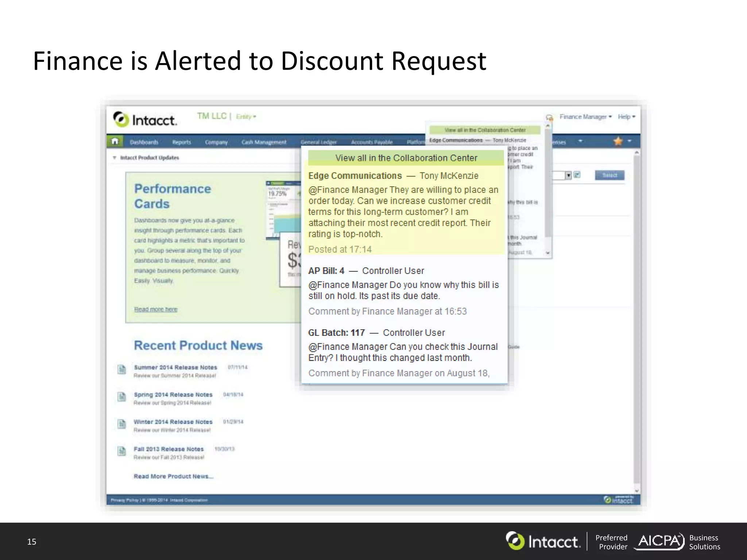
Task: Click the AP Bill: 4 notification heading
Action: coord(326,271)
